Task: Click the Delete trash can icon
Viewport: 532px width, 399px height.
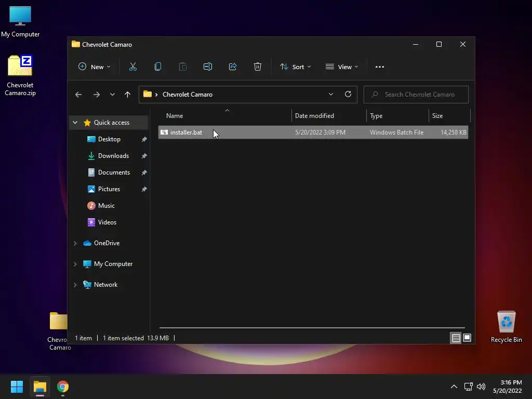Action: click(258, 67)
